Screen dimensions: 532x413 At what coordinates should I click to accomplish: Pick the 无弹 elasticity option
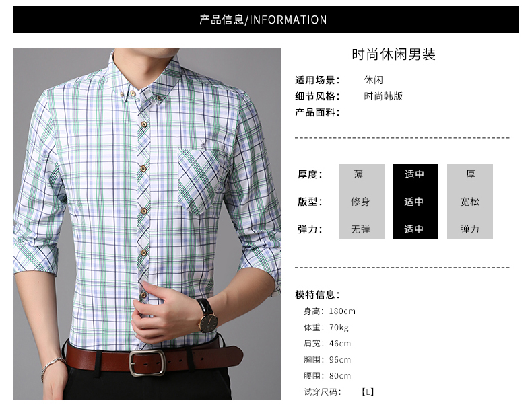(360, 229)
